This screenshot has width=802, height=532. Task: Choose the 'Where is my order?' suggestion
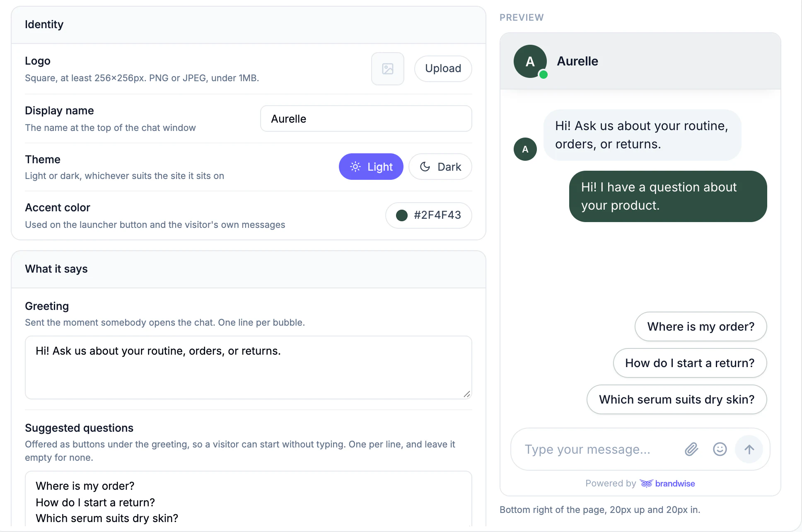pyautogui.click(x=701, y=326)
